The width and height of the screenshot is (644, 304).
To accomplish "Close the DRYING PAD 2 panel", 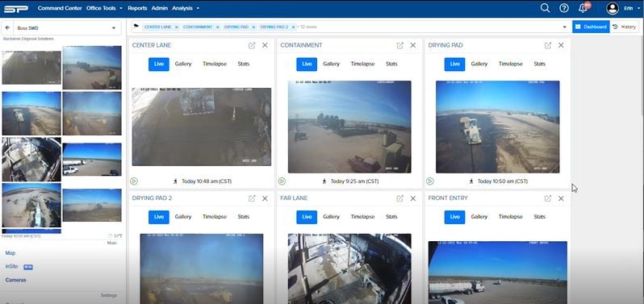I will 265,198.
